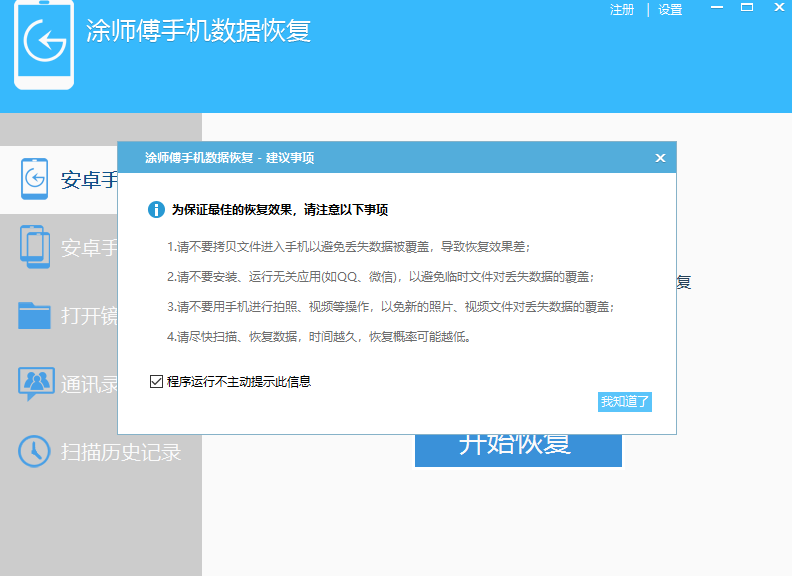Close the main application window

coord(776,8)
